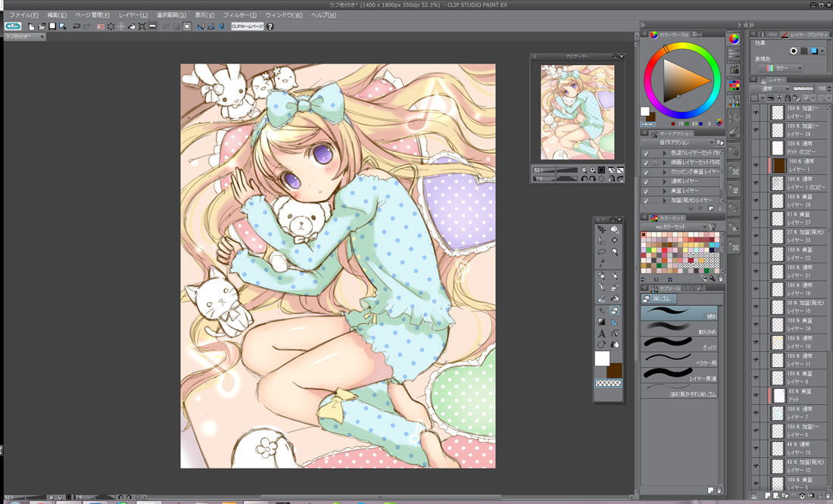
Task: Click the Color Set dock icon
Action: pos(735,85)
